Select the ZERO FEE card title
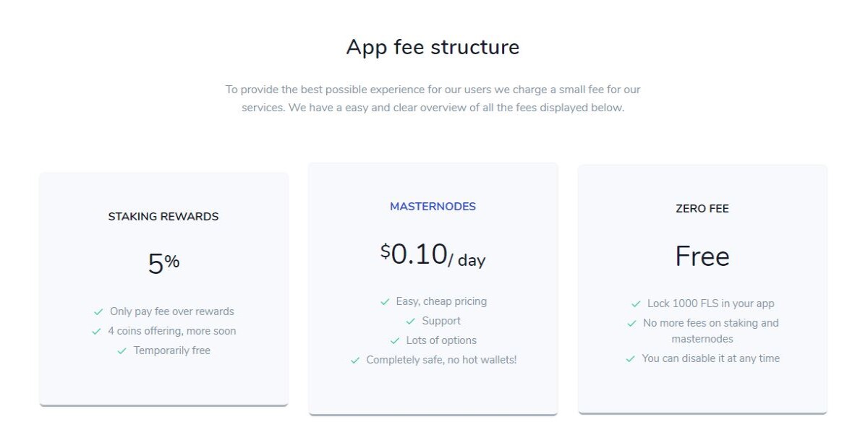This screenshot has width=868, height=422. click(x=702, y=209)
